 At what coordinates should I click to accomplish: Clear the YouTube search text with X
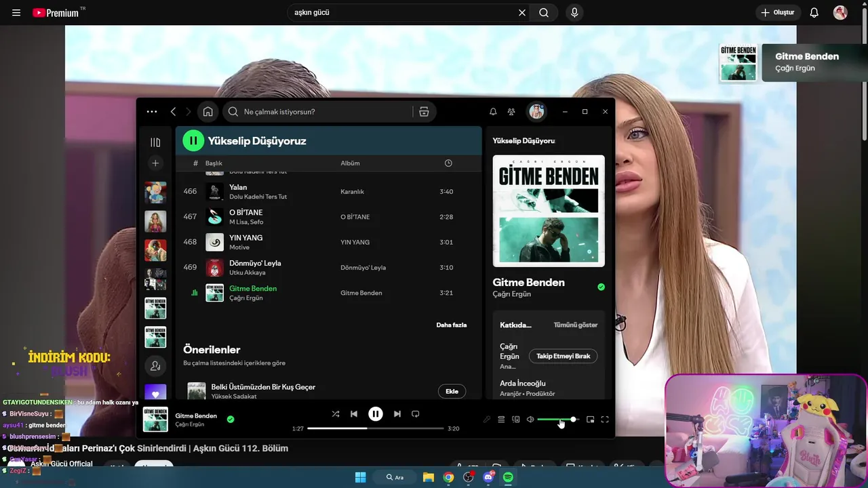click(x=522, y=12)
